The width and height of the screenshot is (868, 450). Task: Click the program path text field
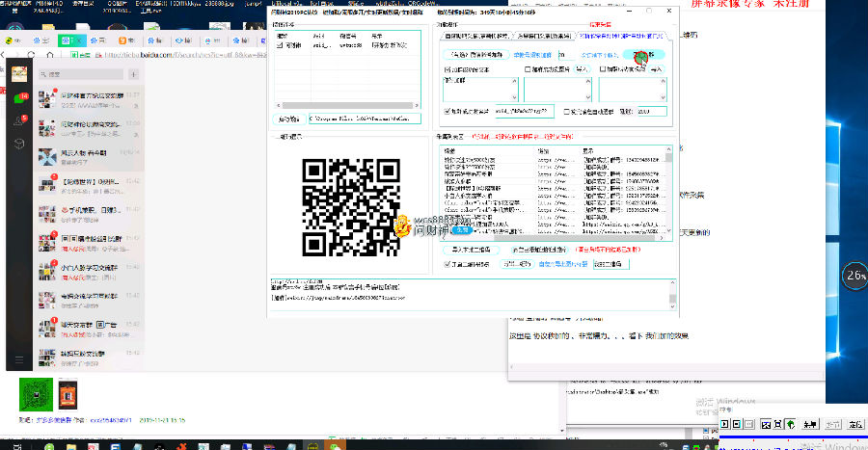365,119
